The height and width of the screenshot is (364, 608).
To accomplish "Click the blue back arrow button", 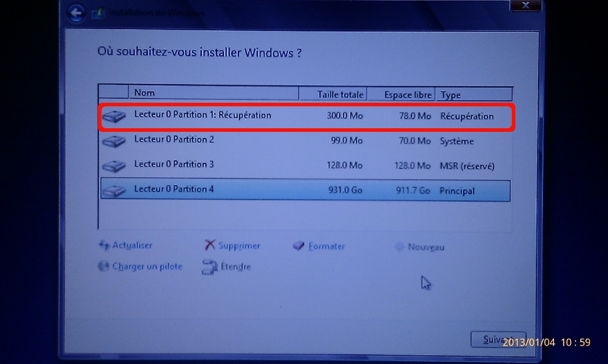I will pyautogui.click(x=76, y=13).
